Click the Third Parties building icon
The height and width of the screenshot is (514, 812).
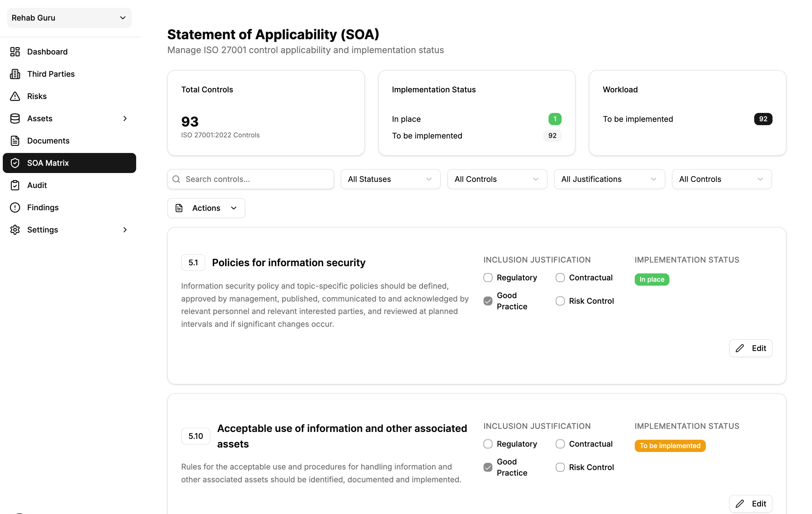click(15, 74)
